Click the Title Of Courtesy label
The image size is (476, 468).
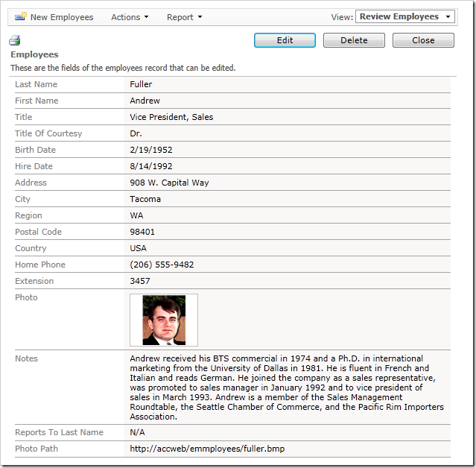[48, 133]
